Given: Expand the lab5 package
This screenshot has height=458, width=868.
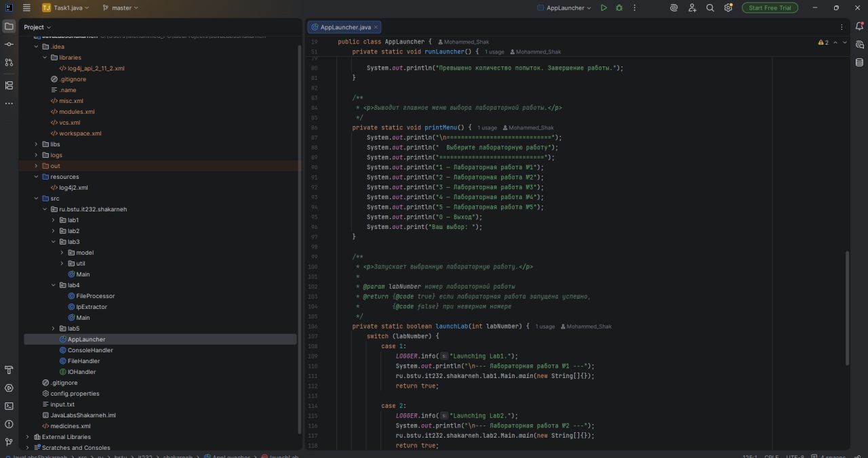Looking at the screenshot, I should point(54,329).
